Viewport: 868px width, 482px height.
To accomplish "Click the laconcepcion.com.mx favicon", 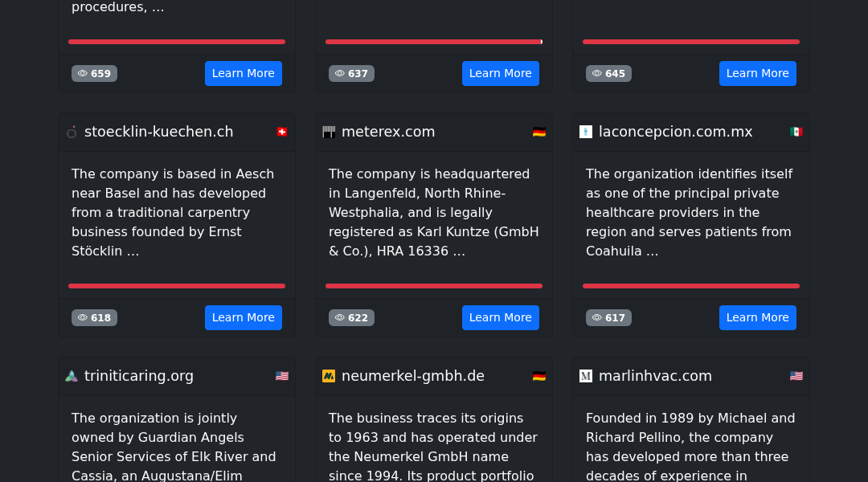I will [x=586, y=132].
